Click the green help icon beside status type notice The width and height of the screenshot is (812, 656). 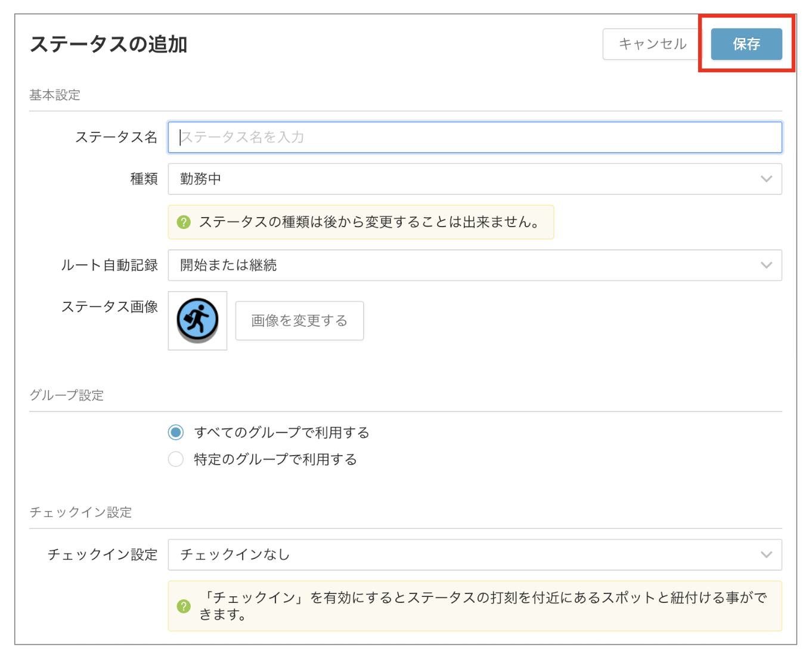184,222
